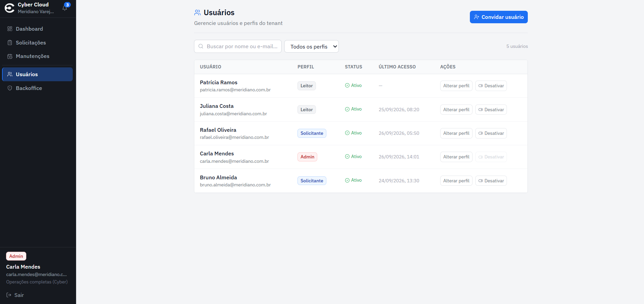644x304 pixels.
Task: Deactivate Rafael Oliveira with Desativar
Action: click(x=491, y=133)
